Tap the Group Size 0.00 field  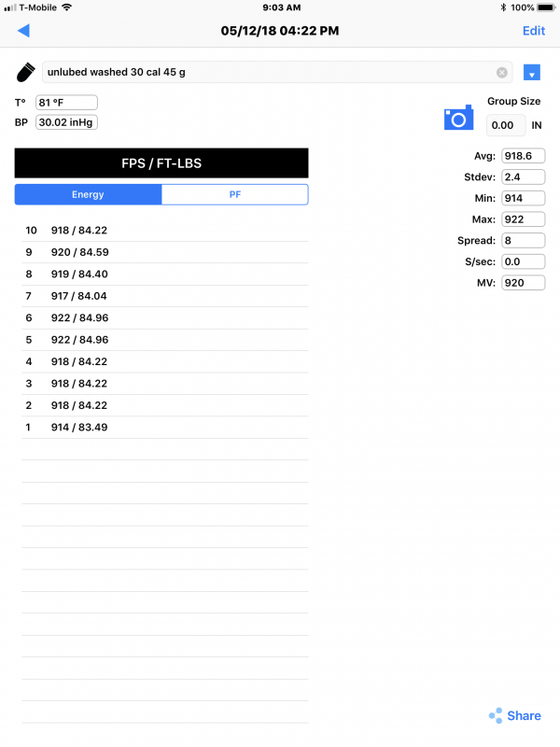coord(506,125)
